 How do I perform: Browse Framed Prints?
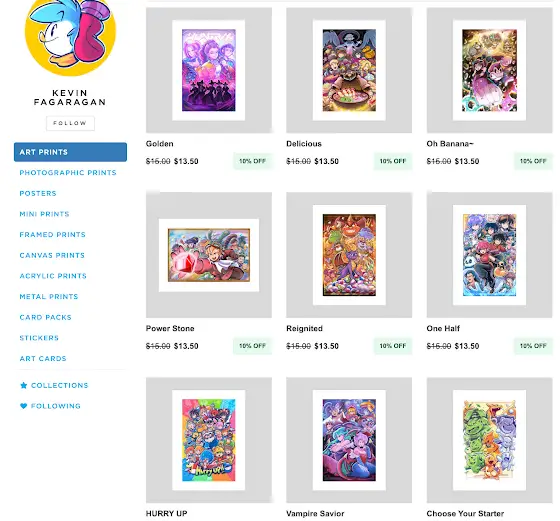[x=52, y=235]
